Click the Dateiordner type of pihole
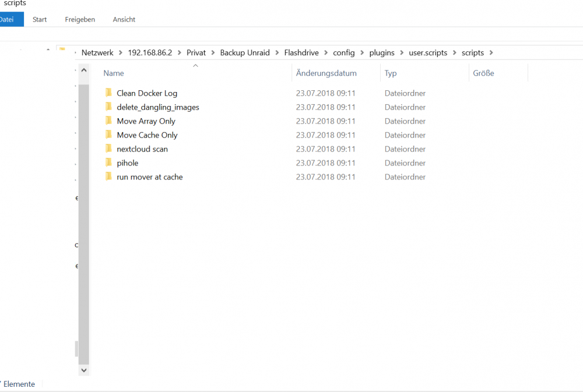 pos(405,163)
